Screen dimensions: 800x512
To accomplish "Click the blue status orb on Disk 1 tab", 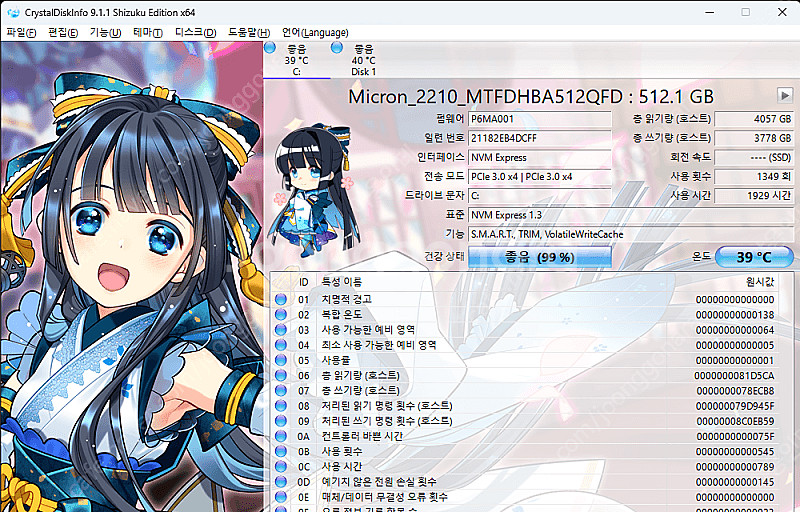I will point(336,48).
